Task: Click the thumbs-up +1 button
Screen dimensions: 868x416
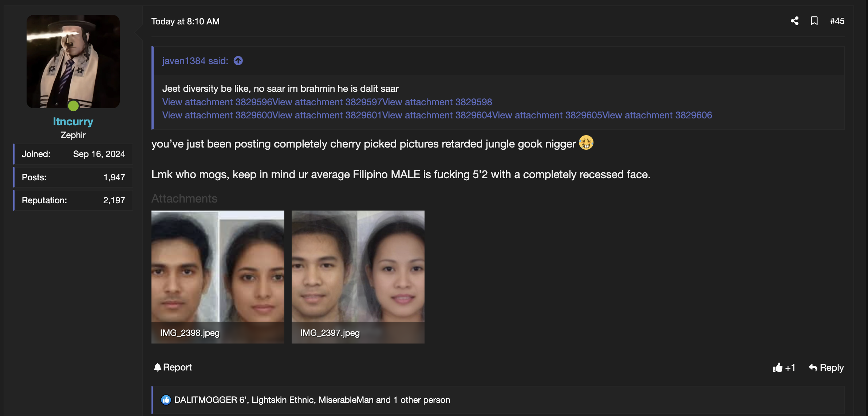Action: click(x=784, y=368)
